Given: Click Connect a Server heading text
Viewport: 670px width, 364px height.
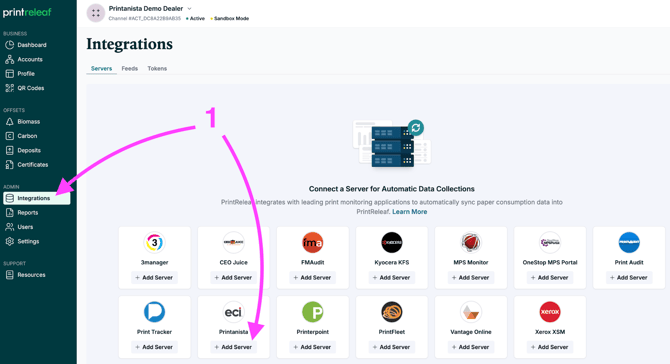Looking at the screenshot, I should point(391,189).
